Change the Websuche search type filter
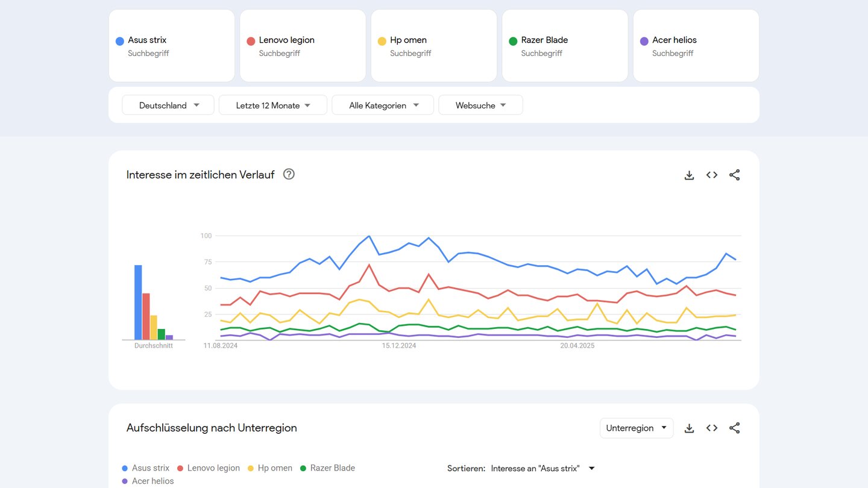Image resolution: width=868 pixels, height=488 pixels. pyautogui.click(x=480, y=105)
